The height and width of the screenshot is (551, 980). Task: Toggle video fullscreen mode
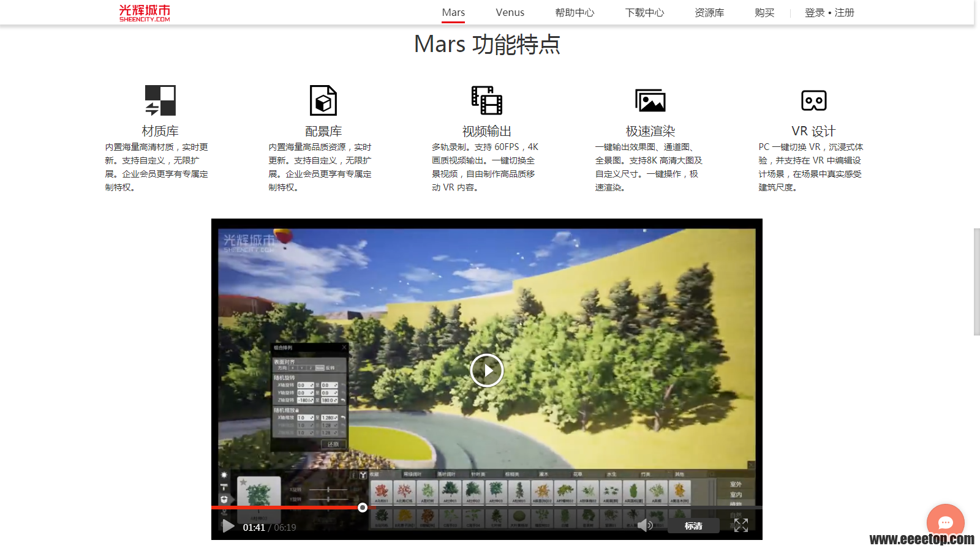click(741, 525)
